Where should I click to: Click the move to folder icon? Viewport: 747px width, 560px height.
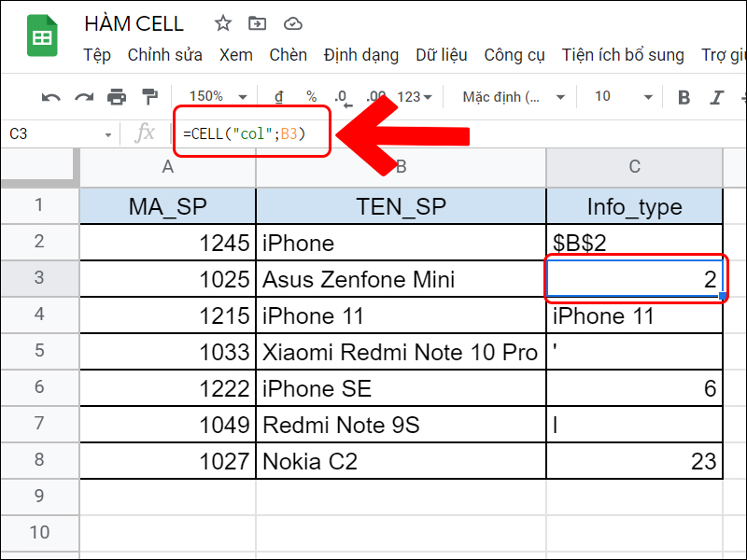[x=258, y=24]
